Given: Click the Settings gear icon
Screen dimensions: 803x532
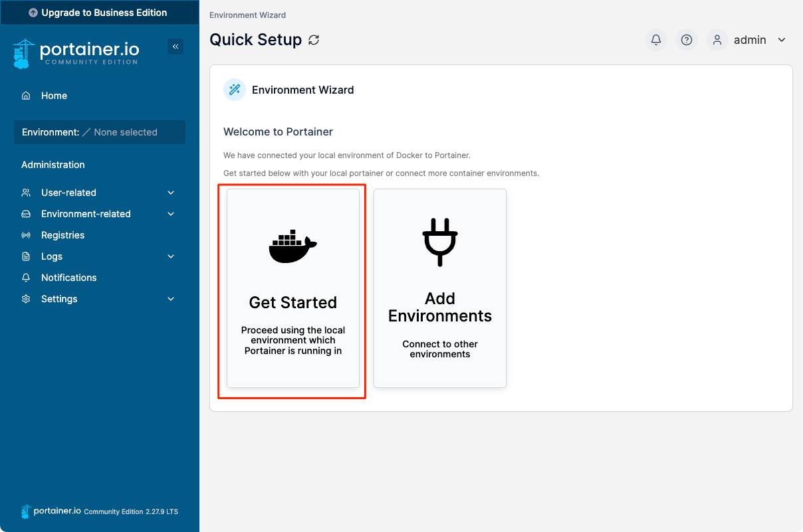Looking at the screenshot, I should tap(26, 299).
